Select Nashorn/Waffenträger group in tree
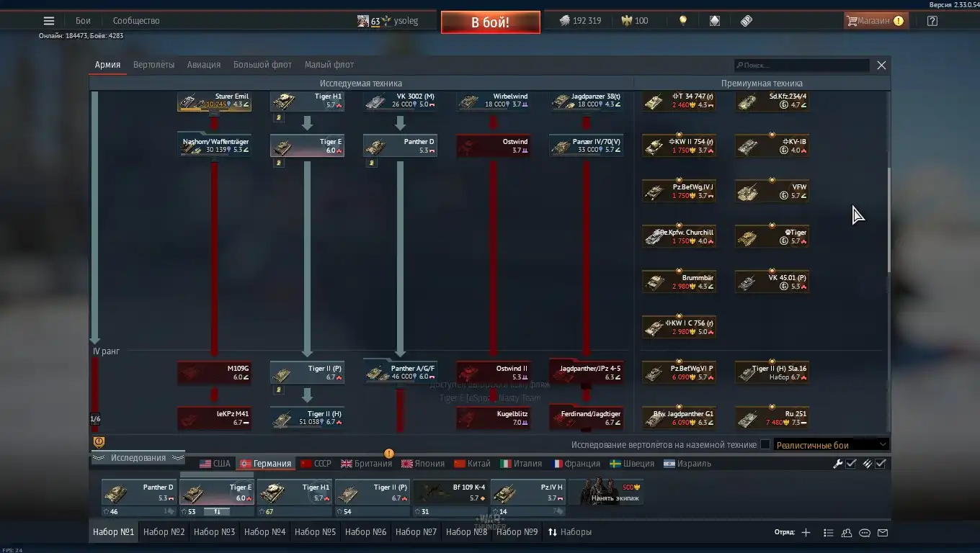Image resolution: width=980 pixels, height=553 pixels. pyautogui.click(x=215, y=145)
